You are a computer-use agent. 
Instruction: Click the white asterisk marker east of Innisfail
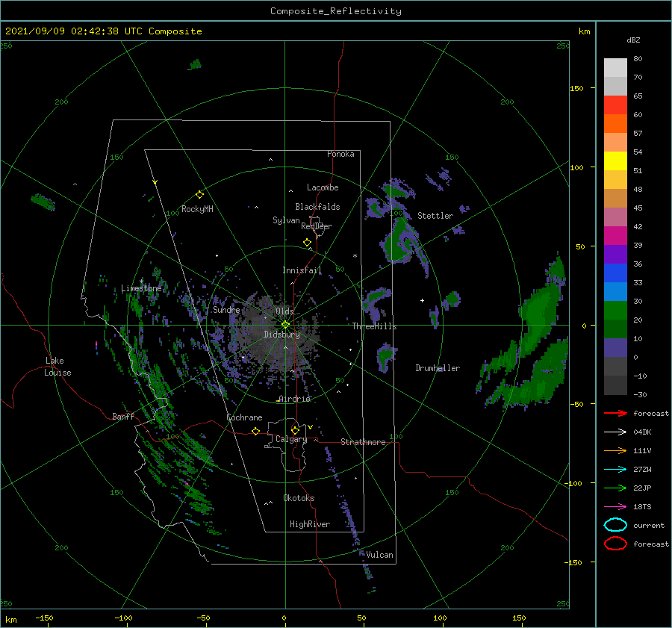coord(355,256)
